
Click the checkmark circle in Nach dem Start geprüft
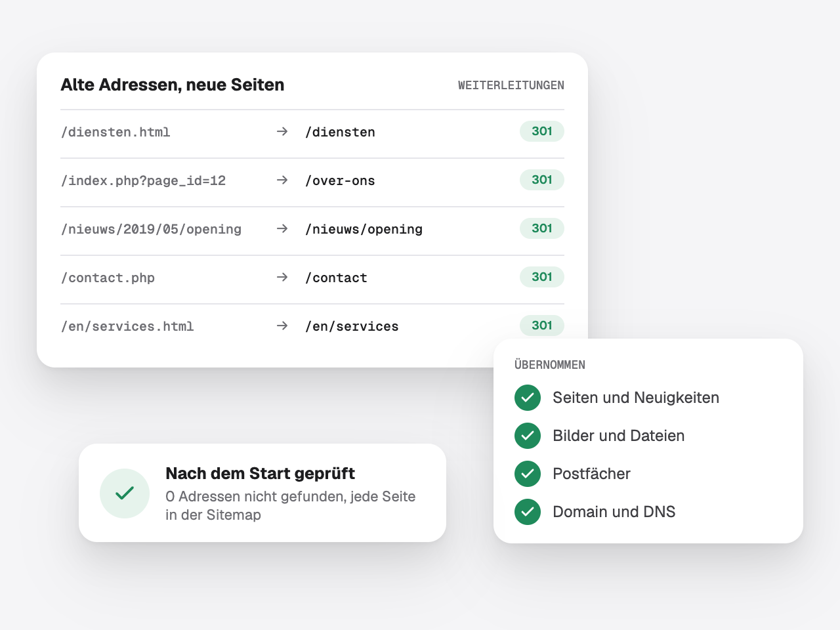(125, 493)
